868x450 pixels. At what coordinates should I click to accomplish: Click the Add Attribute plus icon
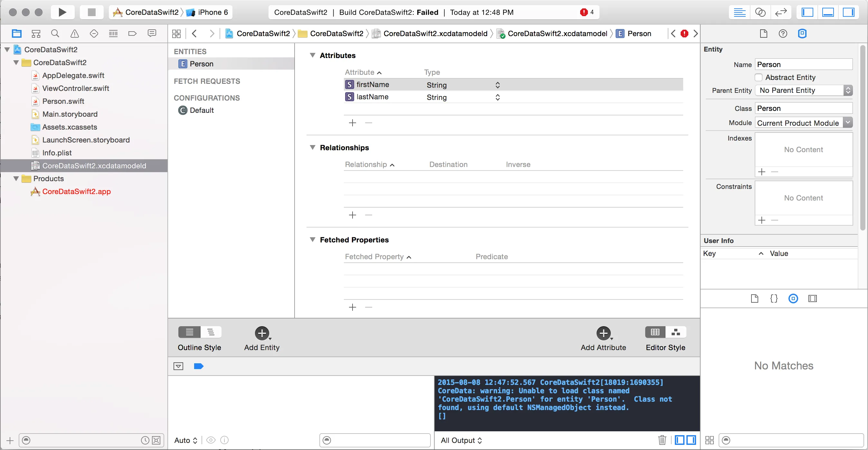pyautogui.click(x=603, y=333)
